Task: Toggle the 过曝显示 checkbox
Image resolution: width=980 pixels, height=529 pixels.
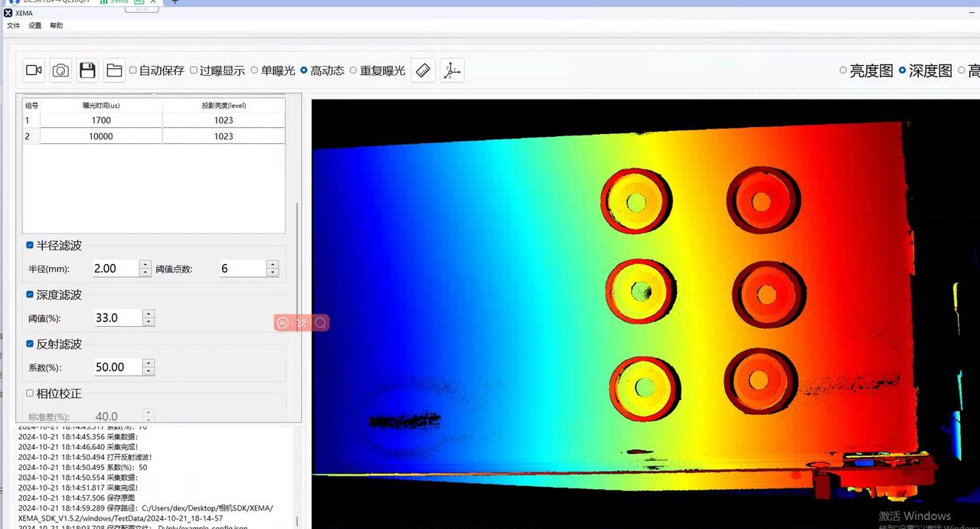Action: coord(194,70)
